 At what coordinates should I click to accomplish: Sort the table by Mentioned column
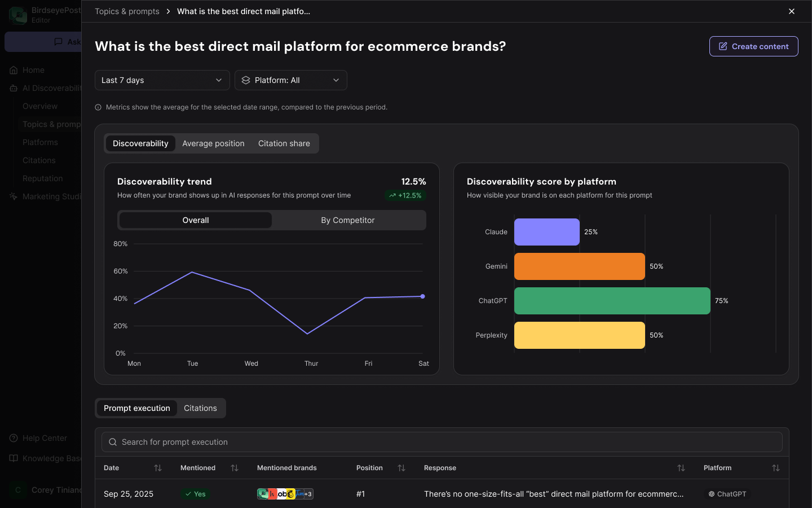pyautogui.click(x=235, y=468)
